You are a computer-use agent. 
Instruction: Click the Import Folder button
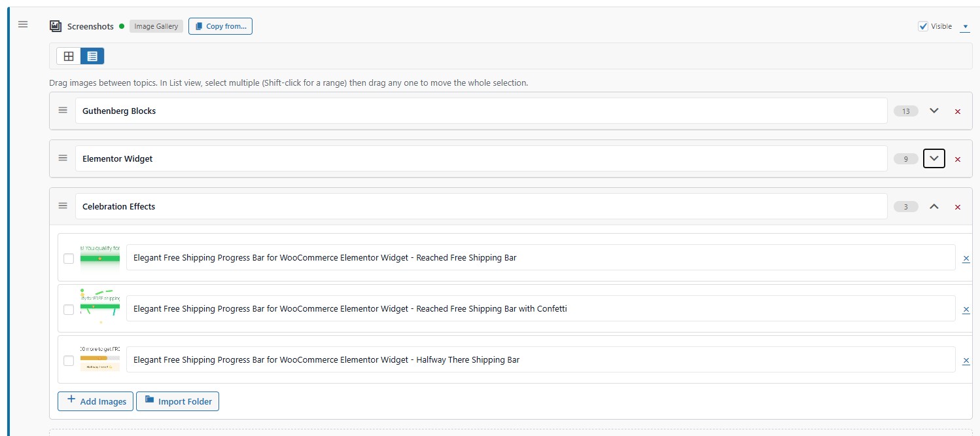[x=177, y=401]
